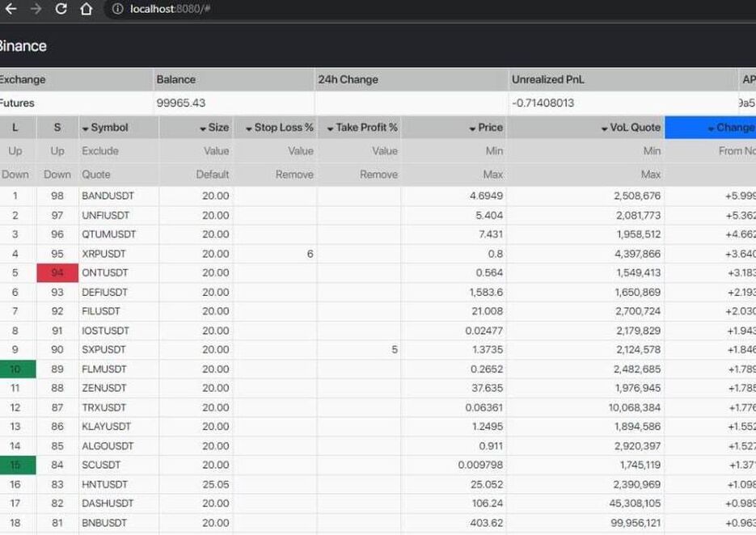
Task: Select the UNFIUSDT symbol
Action: click(x=106, y=216)
